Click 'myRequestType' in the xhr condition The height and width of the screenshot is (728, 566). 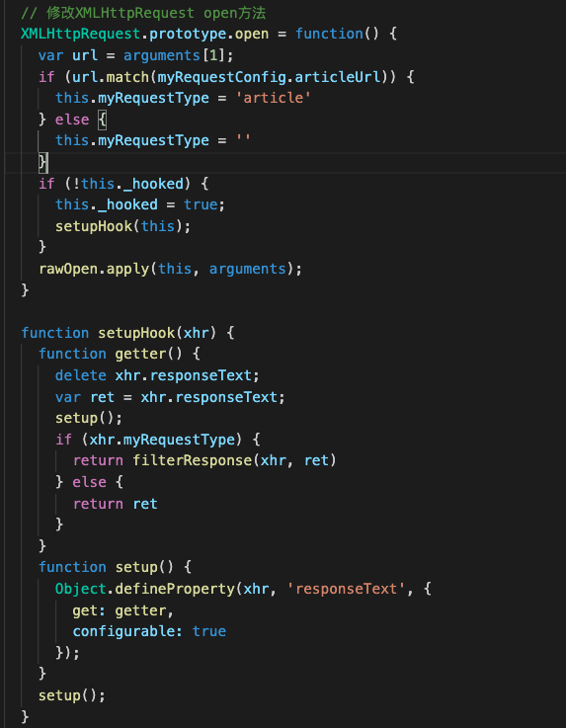click(179, 440)
